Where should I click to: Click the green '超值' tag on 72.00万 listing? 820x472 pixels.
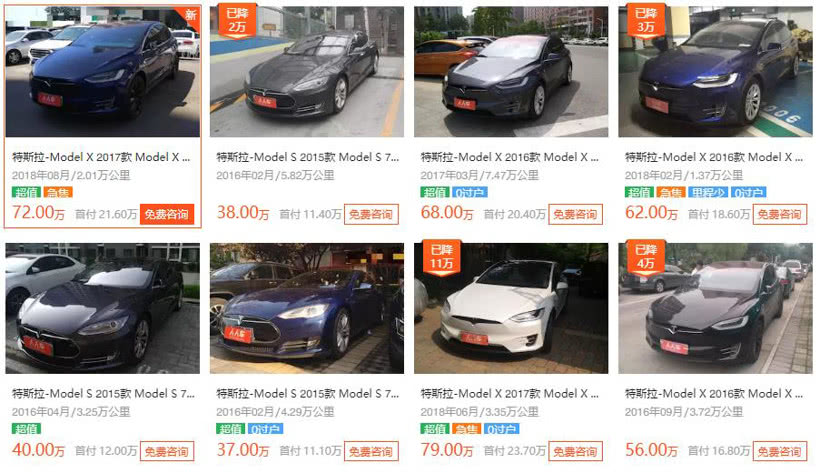[26, 192]
